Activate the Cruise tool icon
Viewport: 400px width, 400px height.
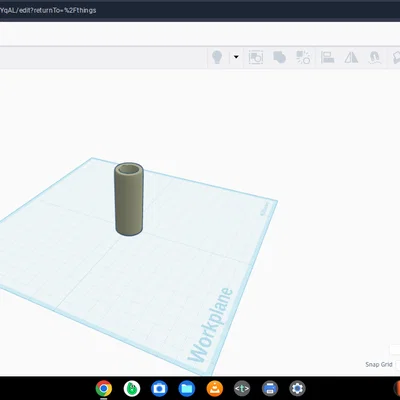[x=375, y=57]
